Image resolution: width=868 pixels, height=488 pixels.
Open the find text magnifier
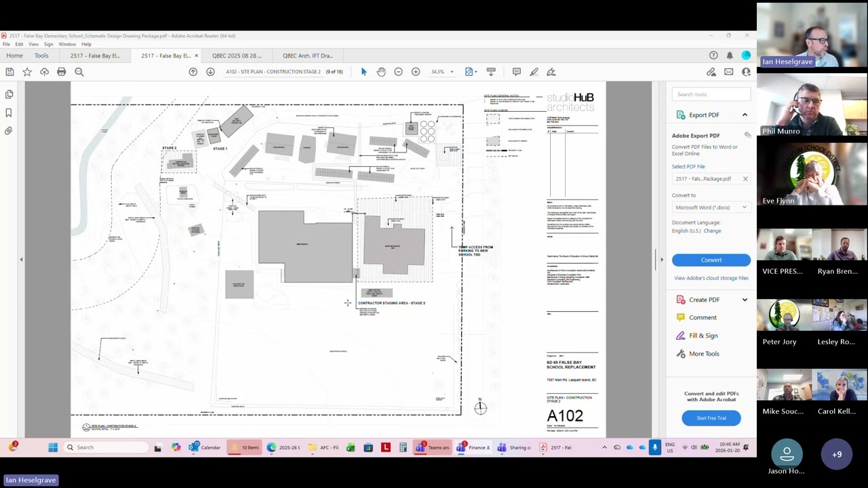pyautogui.click(x=79, y=72)
